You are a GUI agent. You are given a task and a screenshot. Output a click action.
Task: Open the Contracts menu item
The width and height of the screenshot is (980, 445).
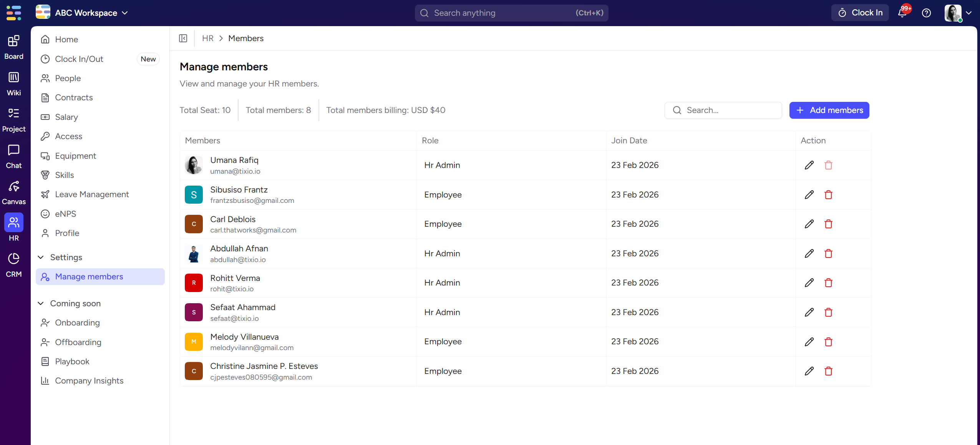[74, 98]
